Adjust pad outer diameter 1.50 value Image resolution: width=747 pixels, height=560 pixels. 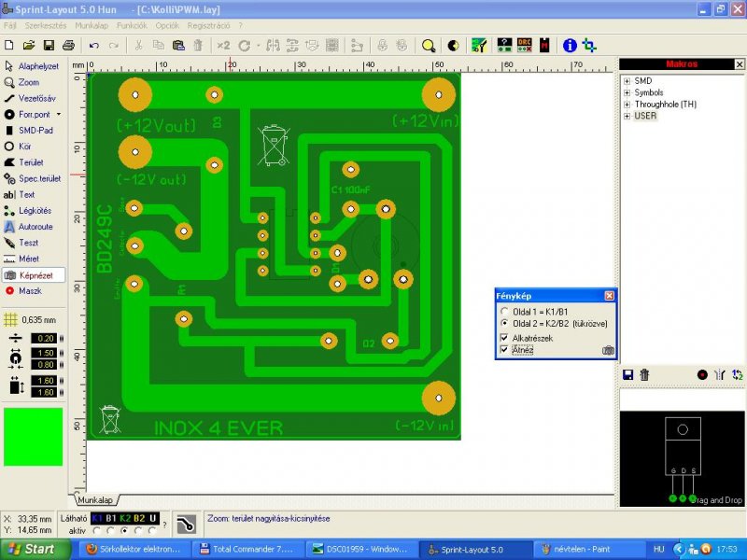[44, 353]
